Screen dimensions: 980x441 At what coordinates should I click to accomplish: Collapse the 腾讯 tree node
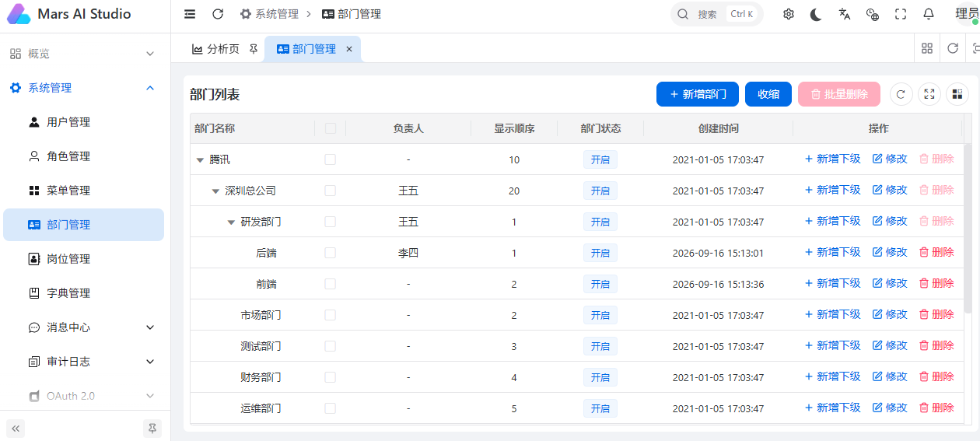click(x=200, y=160)
